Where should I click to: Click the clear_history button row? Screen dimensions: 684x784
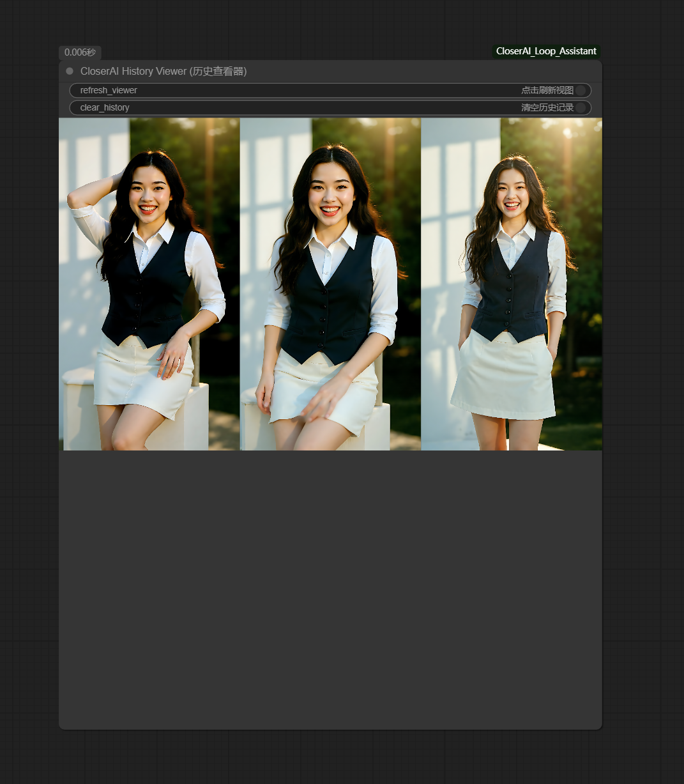tap(330, 108)
